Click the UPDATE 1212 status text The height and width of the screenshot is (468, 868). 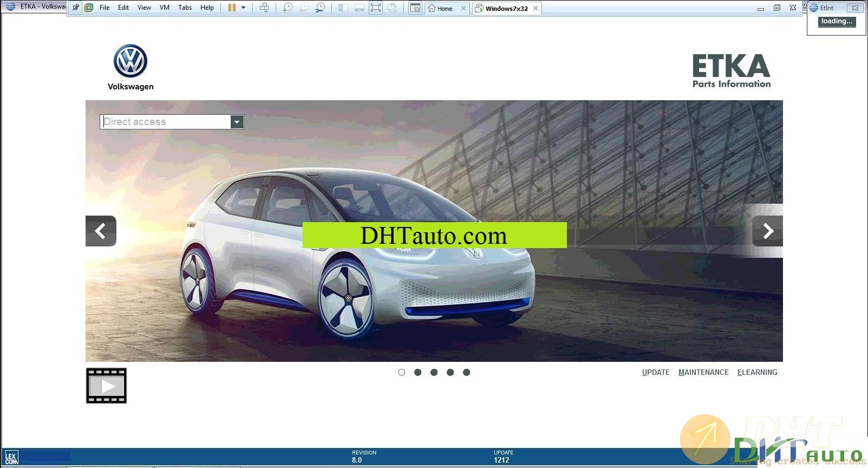pyautogui.click(x=503, y=457)
